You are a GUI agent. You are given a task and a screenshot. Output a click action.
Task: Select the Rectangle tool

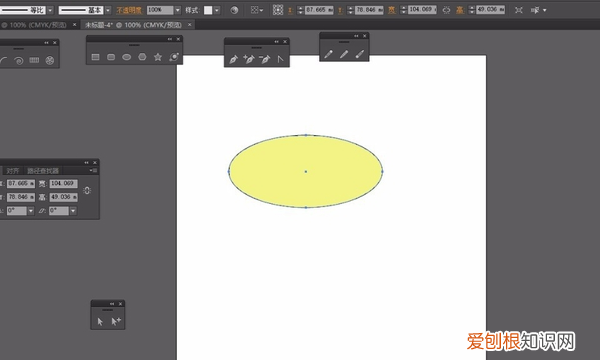[x=96, y=57]
